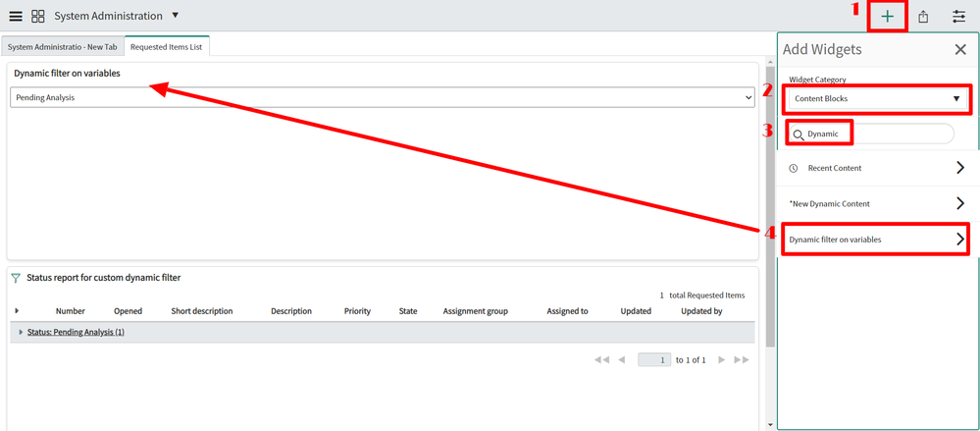
Task: Click the clock icon beside Recent Content
Action: click(794, 168)
